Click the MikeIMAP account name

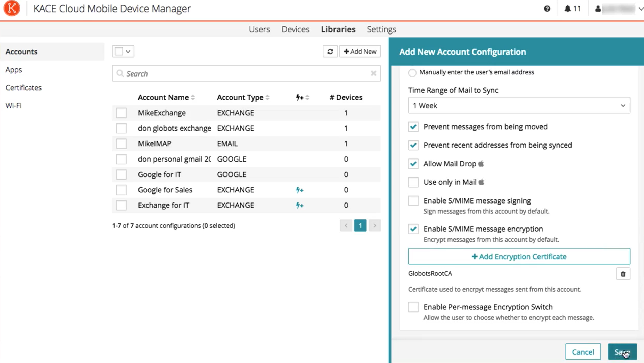(x=154, y=144)
